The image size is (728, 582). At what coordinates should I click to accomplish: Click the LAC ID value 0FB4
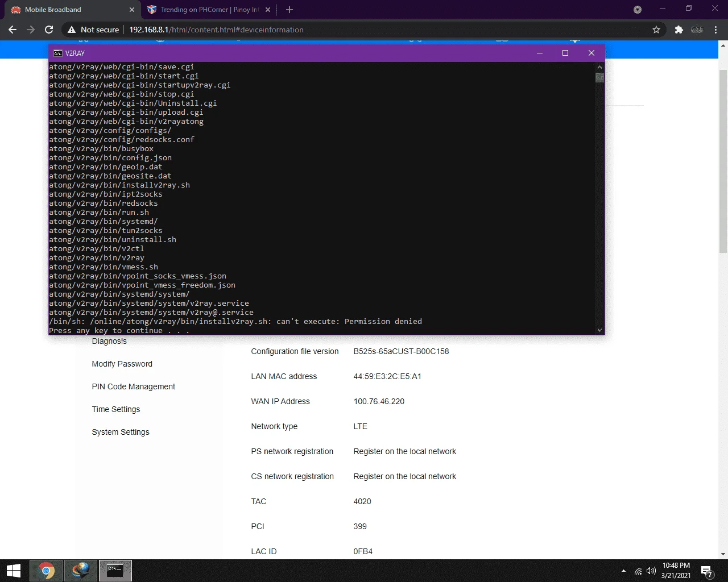[x=363, y=551]
